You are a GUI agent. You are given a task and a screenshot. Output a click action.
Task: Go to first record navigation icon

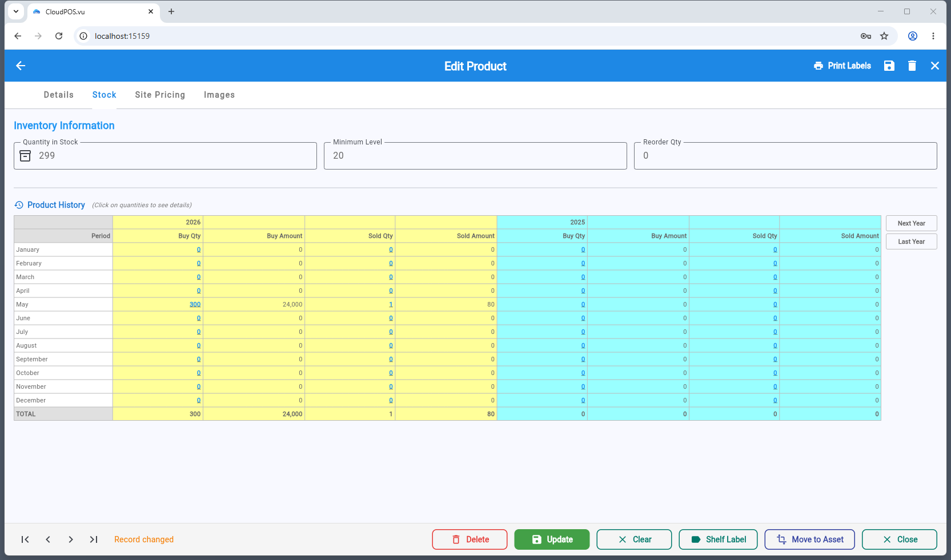coord(25,539)
